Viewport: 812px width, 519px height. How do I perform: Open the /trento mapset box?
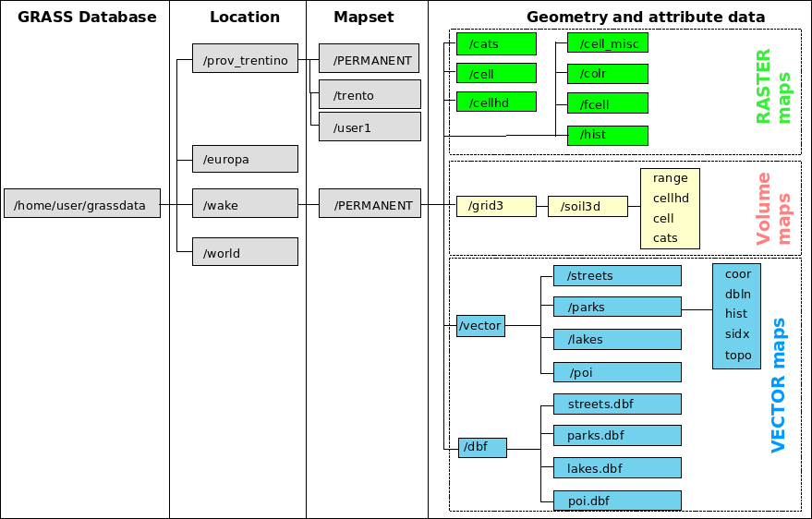[x=370, y=94]
